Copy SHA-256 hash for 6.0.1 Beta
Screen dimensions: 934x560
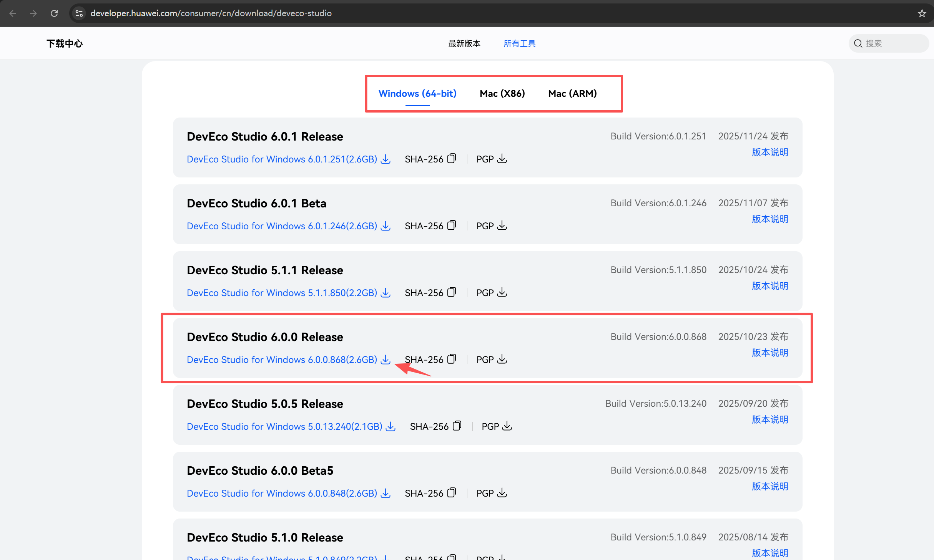[452, 225]
